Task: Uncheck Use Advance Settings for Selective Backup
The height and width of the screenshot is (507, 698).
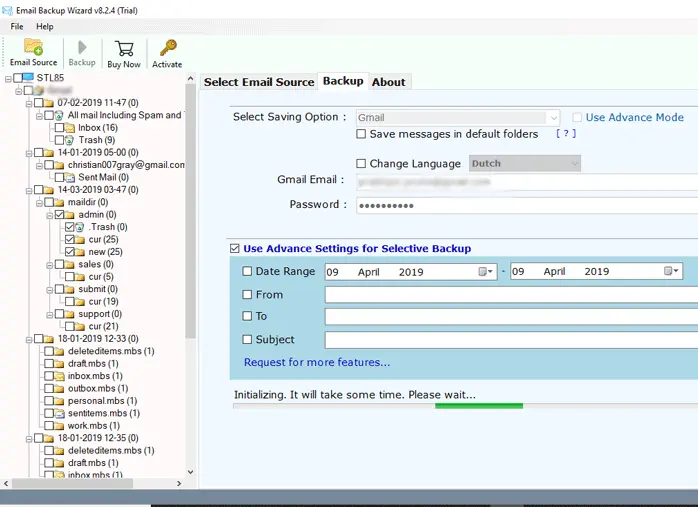Action: click(x=234, y=248)
